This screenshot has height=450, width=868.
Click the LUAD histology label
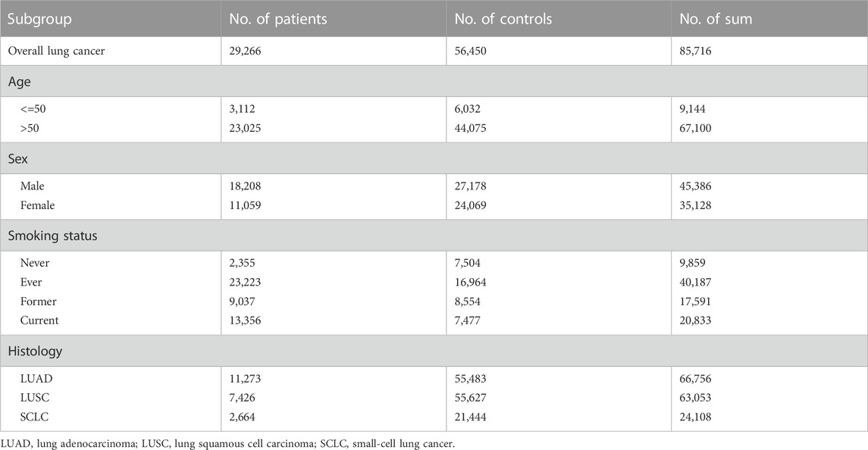36,379
